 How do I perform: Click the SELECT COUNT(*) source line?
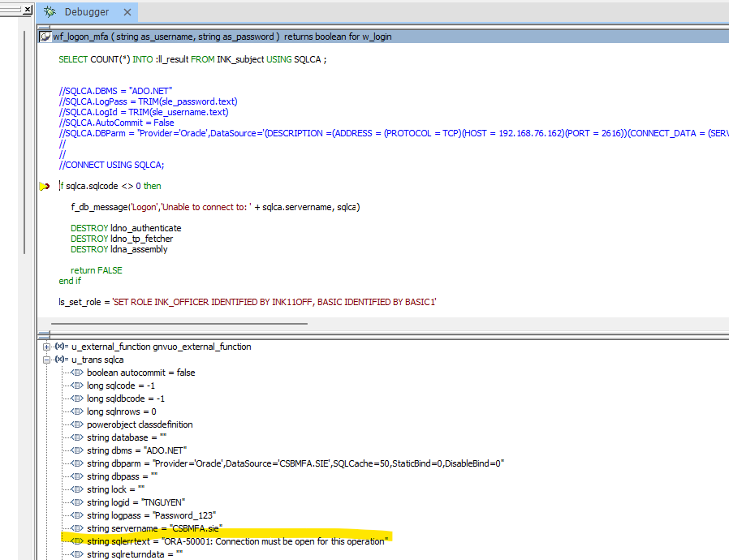tap(192, 59)
